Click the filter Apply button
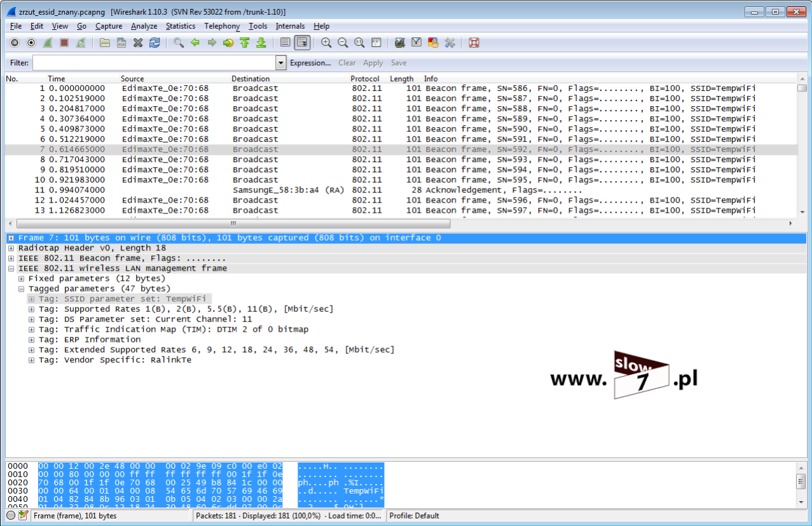 [x=373, y=63]
